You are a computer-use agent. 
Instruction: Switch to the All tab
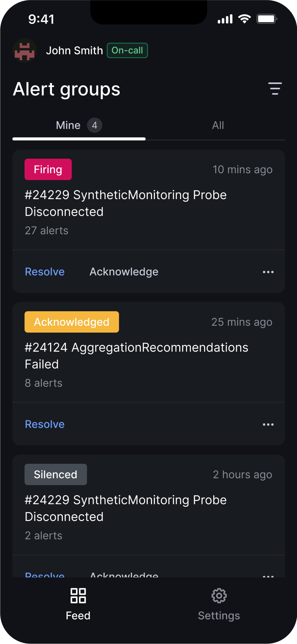tap(218, 126)
